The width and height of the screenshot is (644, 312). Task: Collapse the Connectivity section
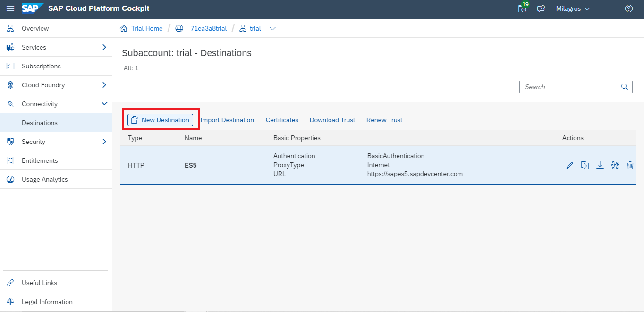[x=104, y=104]
